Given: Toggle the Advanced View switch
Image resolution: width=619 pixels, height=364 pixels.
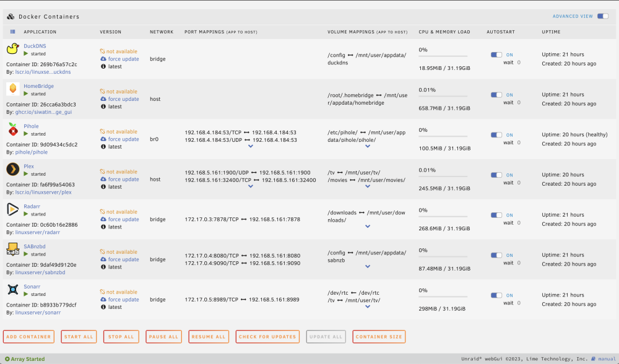Looking at the screenshot, I should click(x=603, y=16).
